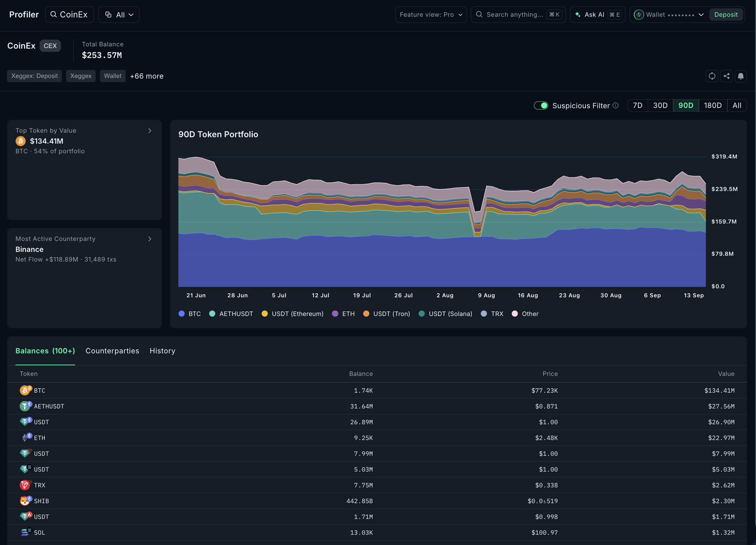Click the SOL token icon
The width and height of the screenshot is (756, 545).
click(x=25, y=532)
